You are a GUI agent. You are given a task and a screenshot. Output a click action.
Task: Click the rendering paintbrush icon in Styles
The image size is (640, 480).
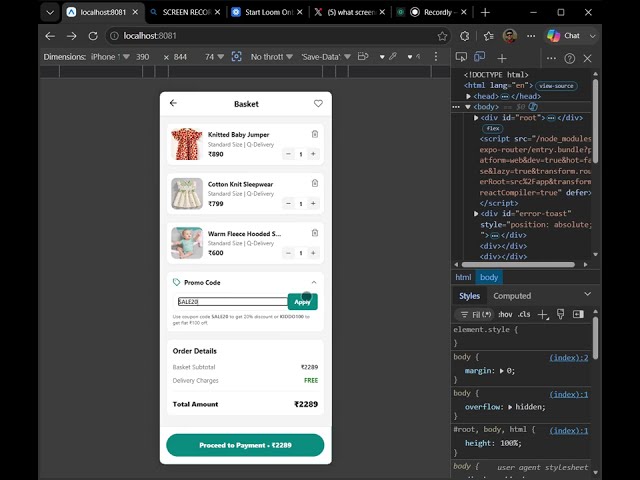560,314
